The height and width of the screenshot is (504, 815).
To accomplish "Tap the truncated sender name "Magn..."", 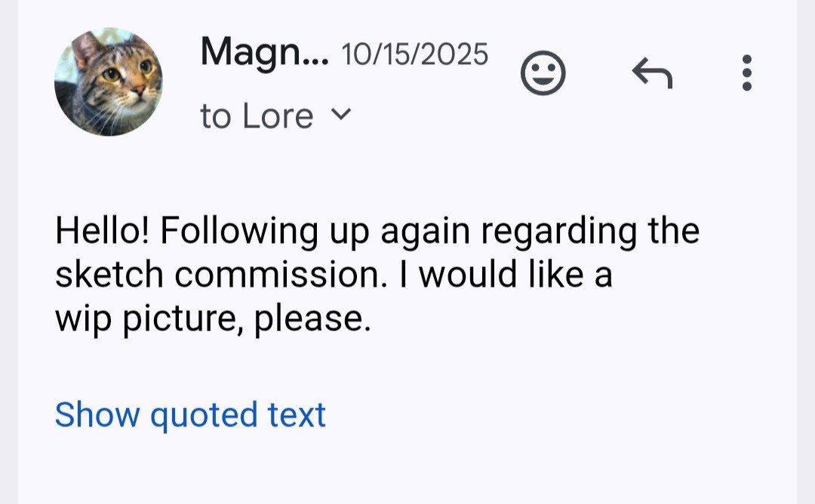I will tap(264, 53).
